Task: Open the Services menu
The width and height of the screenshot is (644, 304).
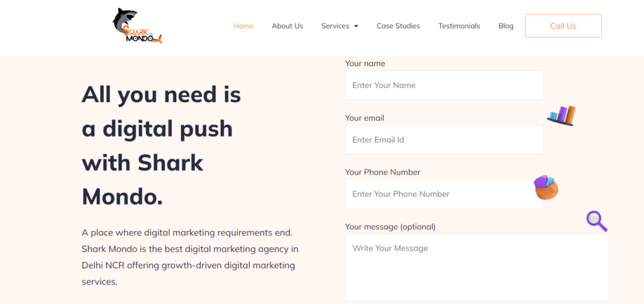Action: (x=335, y=26)
